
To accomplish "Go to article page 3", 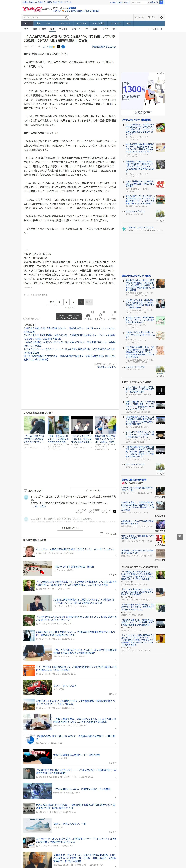I will [x=74, y=302].
